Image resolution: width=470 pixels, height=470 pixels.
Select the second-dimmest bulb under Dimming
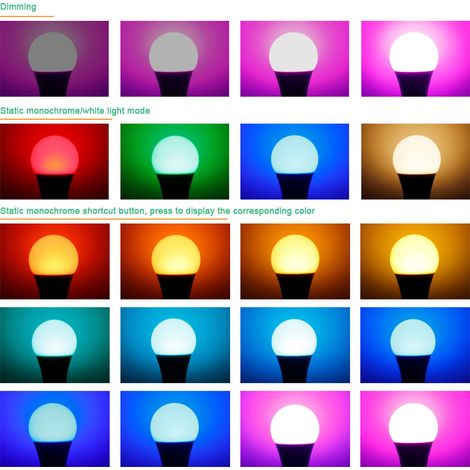click(x=175, y=59)
